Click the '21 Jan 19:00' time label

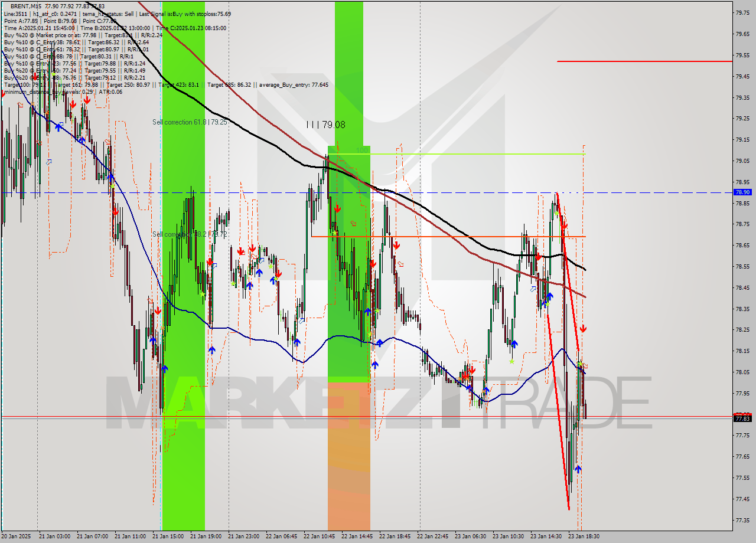coord(206,537)
